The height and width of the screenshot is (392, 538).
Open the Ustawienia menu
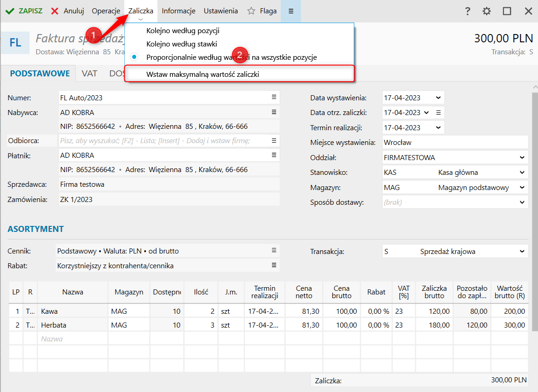220,11
